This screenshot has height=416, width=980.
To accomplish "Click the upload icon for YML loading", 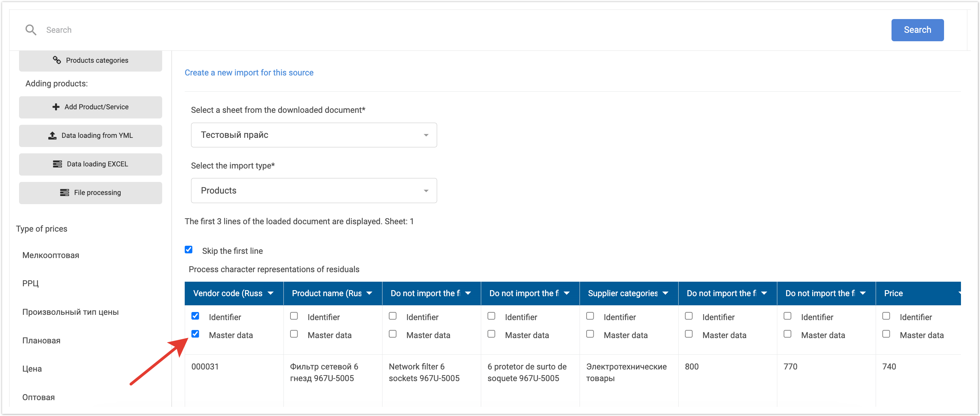I will pyautogui.click(x=53, y=135).
